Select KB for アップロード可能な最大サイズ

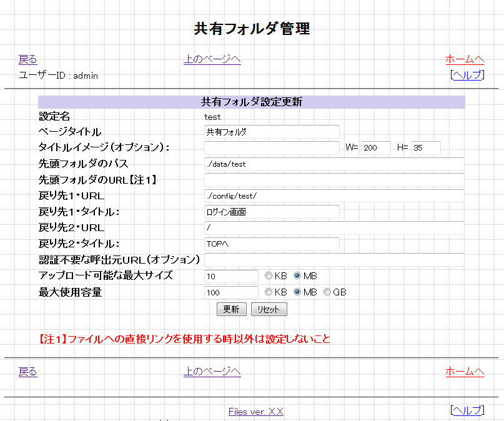[269, 276]
